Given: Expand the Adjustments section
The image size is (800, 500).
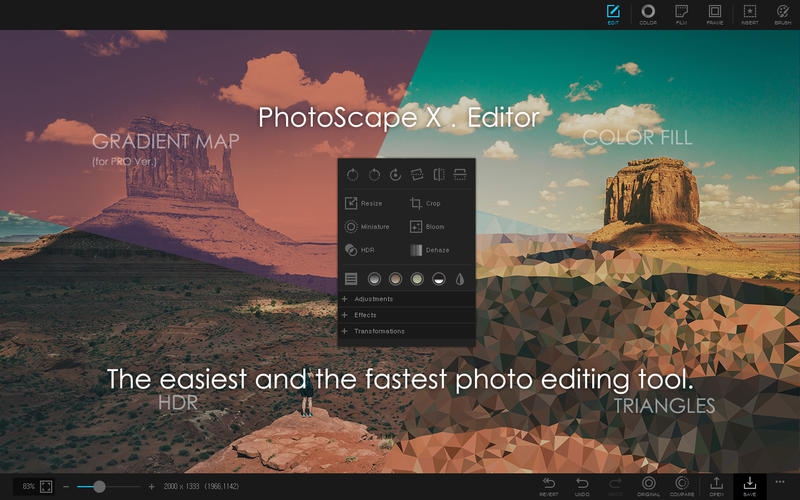Looking at the screenshot, I should [407, 299].
